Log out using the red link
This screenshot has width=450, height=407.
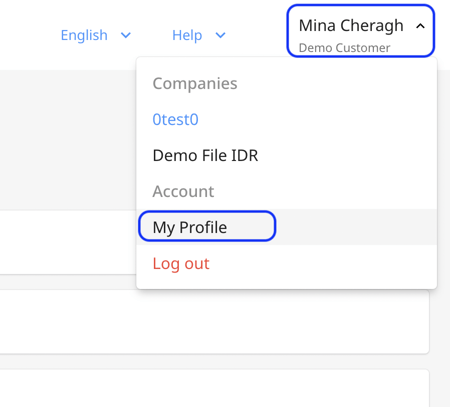coord(181,263)
